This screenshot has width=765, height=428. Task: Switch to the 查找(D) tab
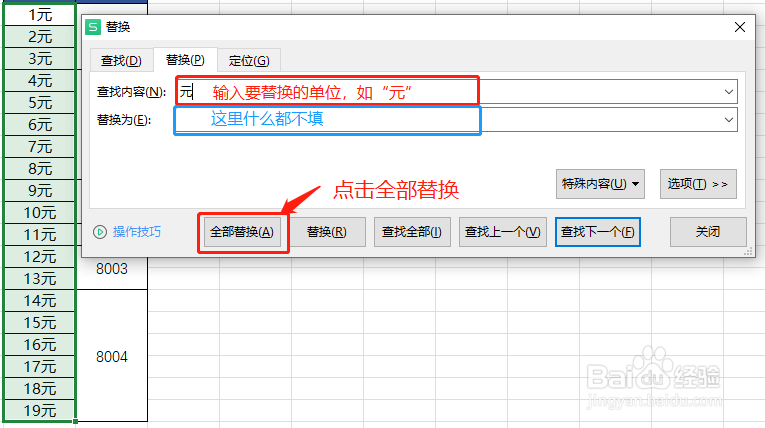pyautogui.click(x=121, y=61)
